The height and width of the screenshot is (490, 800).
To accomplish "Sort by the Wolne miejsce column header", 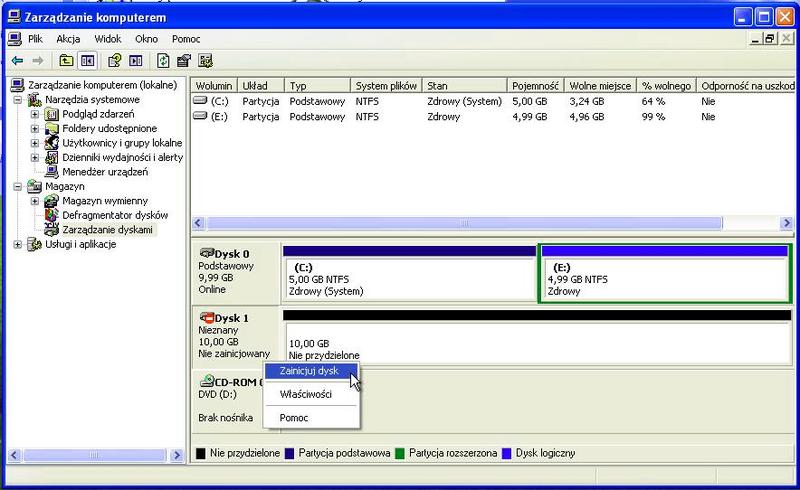I will tap(600, 86).
